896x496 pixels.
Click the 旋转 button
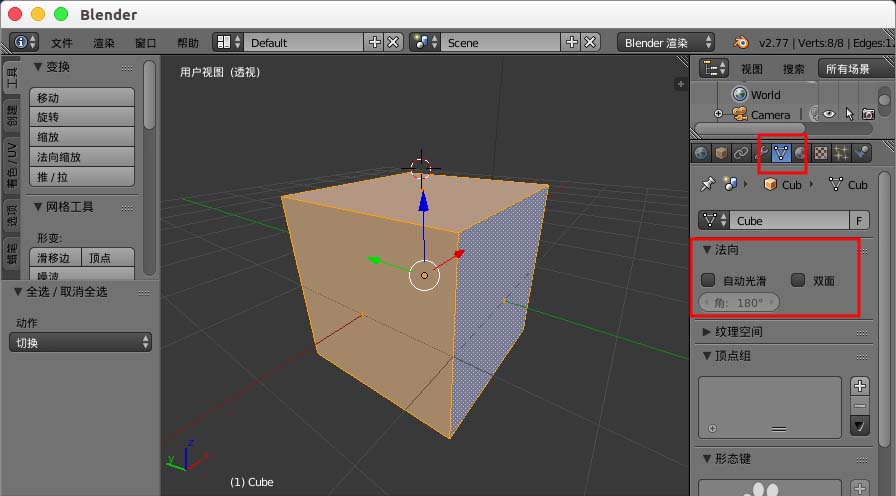click(82, 117)
